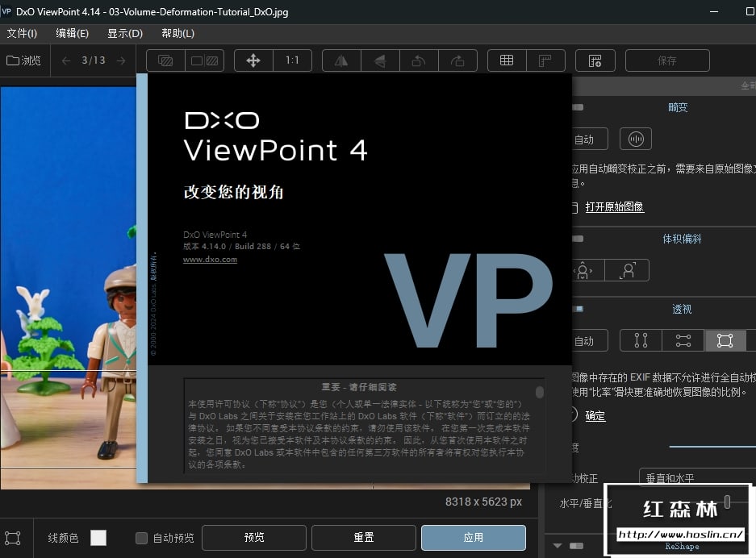The width and height of the screenshot is (756, 558).
Task: Rotate image left
Action: tap(419, 60)
